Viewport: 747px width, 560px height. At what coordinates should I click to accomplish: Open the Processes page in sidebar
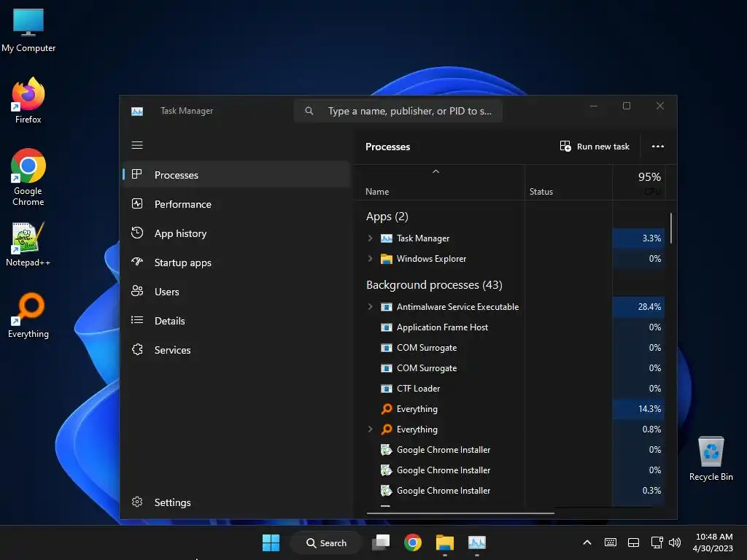point(236,175)
